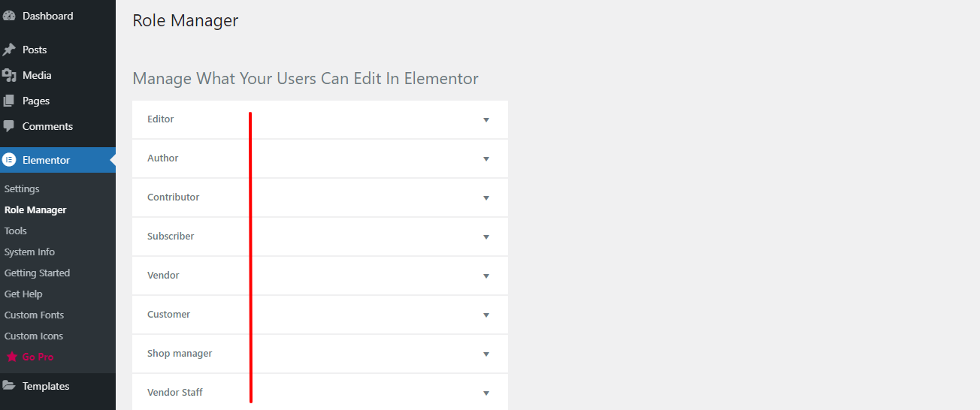Expand the Contributor role arrow
The width and height of the screenshot is (980, 410).
pyautogui.click(x=486, y=198)
